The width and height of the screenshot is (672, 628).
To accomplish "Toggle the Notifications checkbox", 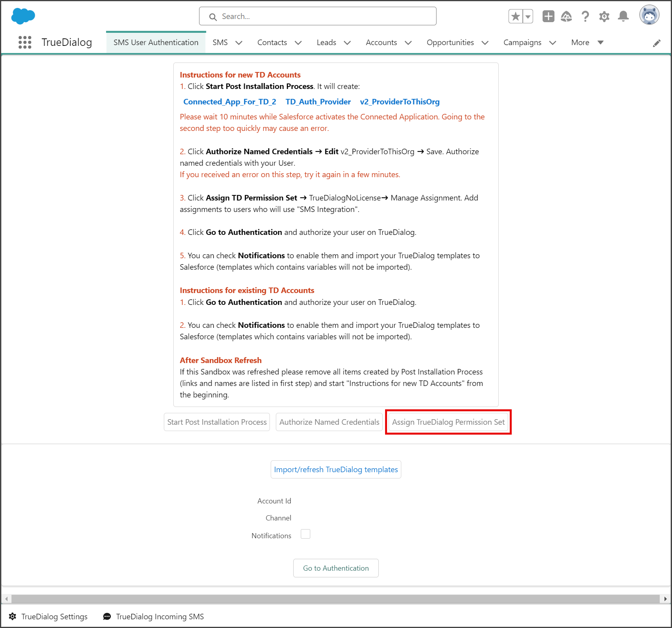I will [306, 534].
